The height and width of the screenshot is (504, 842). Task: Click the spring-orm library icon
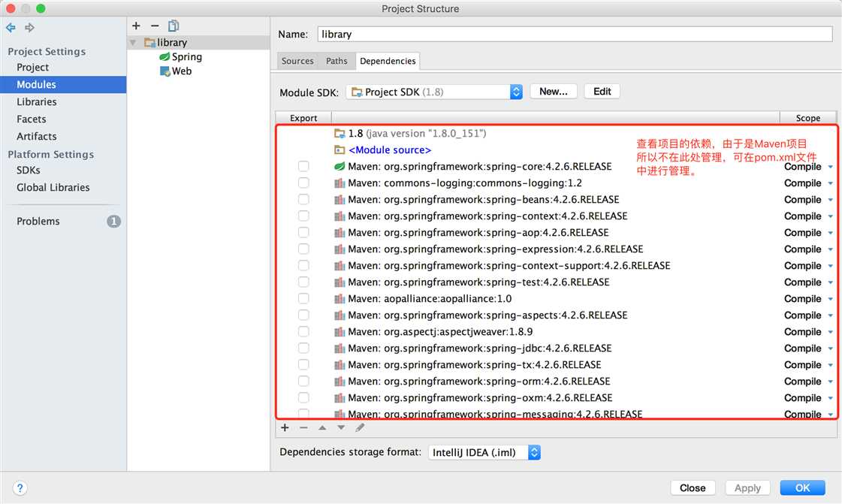[340, 382]
